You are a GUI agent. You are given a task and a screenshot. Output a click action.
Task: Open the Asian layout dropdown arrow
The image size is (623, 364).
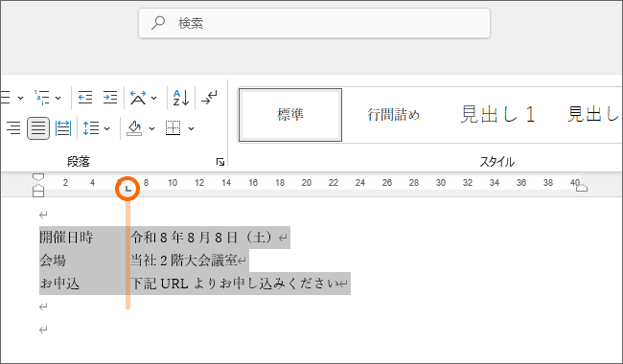coord(154,98)
